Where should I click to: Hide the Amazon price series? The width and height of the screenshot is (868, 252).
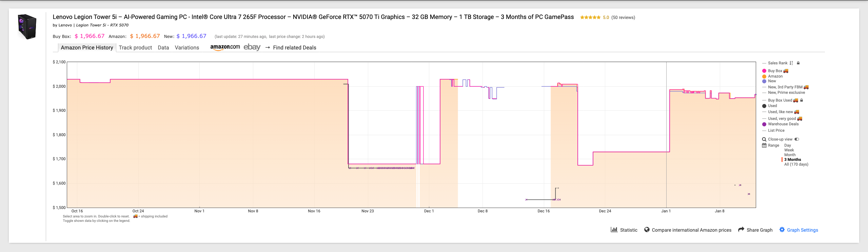pyautogui.click(x=775, y=76)
